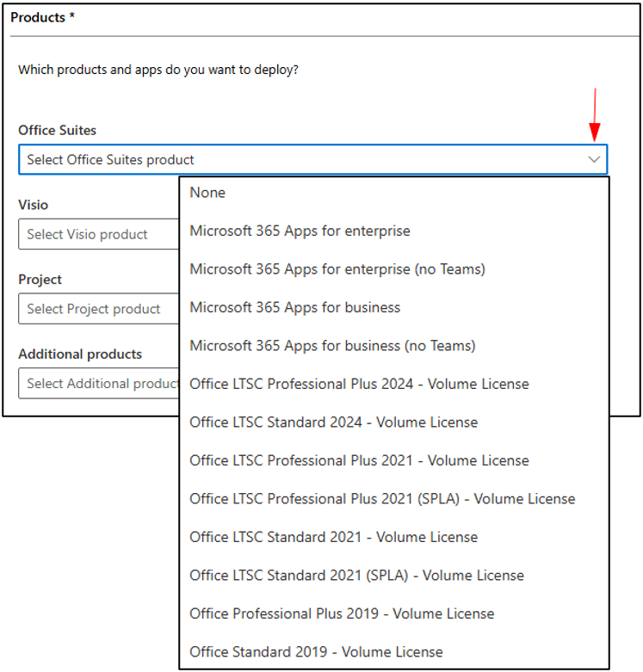643x672 pixels.
Task: Select Office LTSC Standard 2021 (SPLA) option
Action: coord(394,575)
